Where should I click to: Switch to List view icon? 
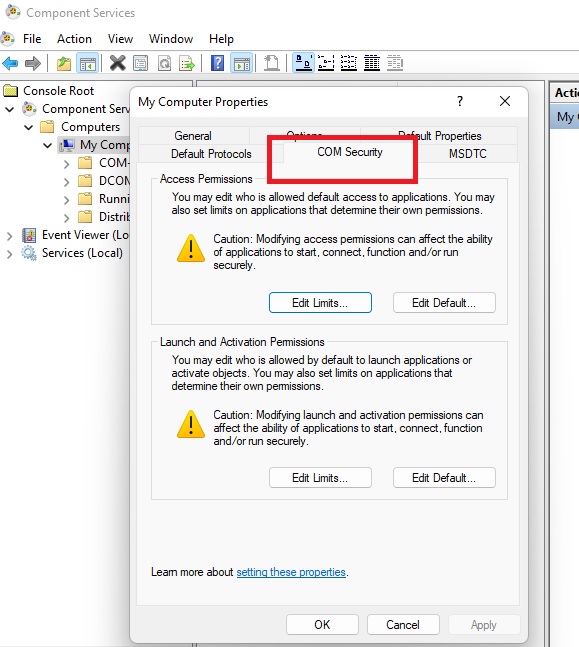point(349,63)
